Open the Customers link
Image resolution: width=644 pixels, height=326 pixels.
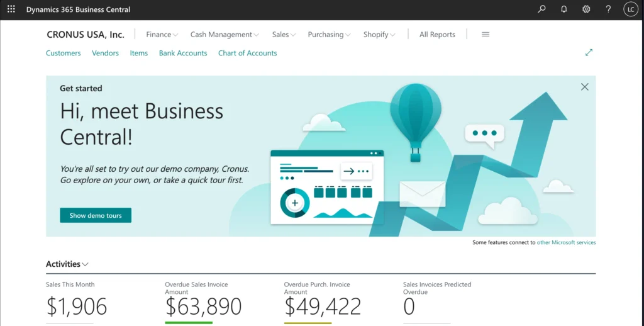point(64,53)
